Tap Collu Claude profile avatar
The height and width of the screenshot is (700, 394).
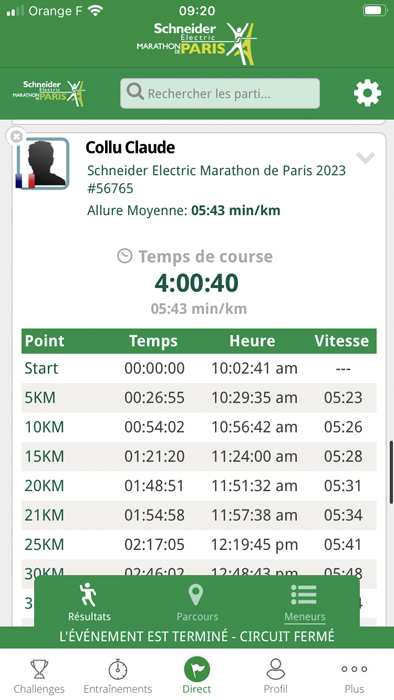43,163
